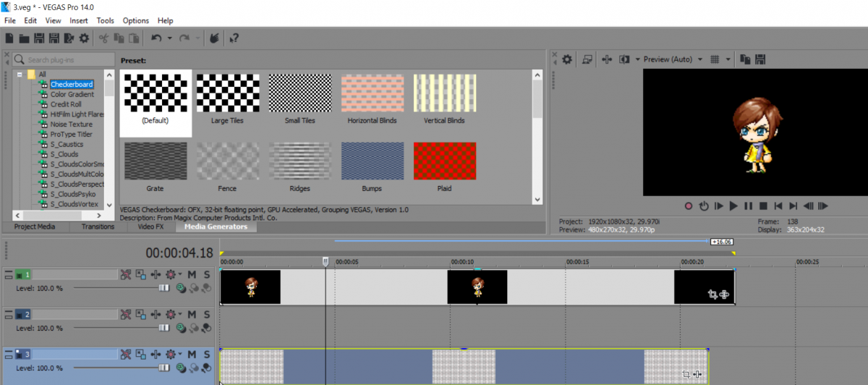Toggle split screen view in preview
The height and width of the screenshot is (385, 868).
coord(624,59)
